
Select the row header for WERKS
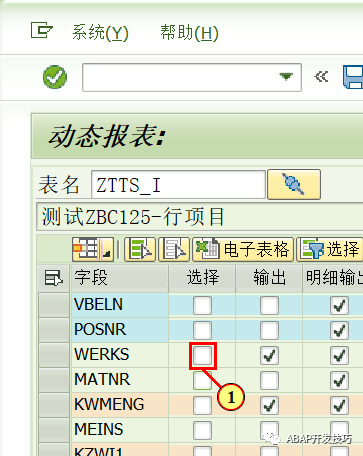54,355
